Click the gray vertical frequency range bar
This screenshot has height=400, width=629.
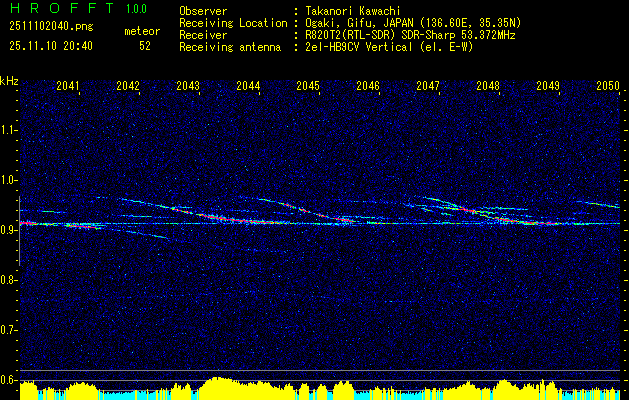19,231
